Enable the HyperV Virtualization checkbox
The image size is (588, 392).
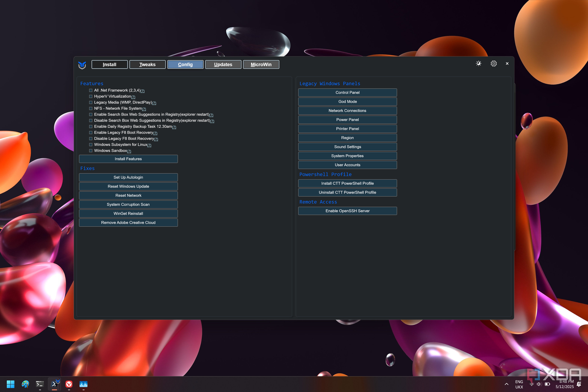(x=91, y=96)
